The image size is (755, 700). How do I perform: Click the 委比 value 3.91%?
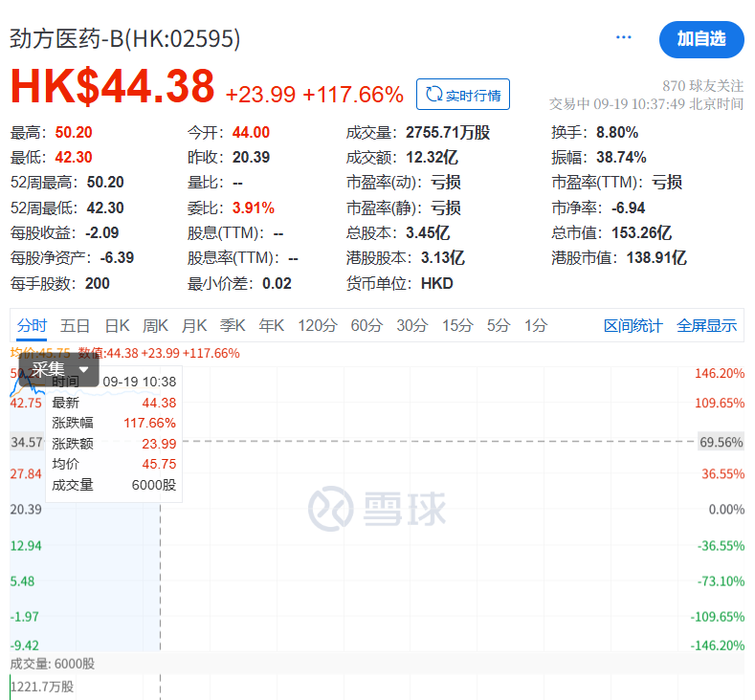point(254,208)
